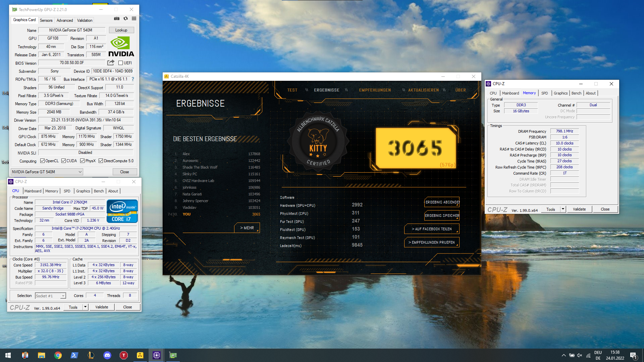
Task: Open Discord from the taskbar
Action: (x=107, y=355)
